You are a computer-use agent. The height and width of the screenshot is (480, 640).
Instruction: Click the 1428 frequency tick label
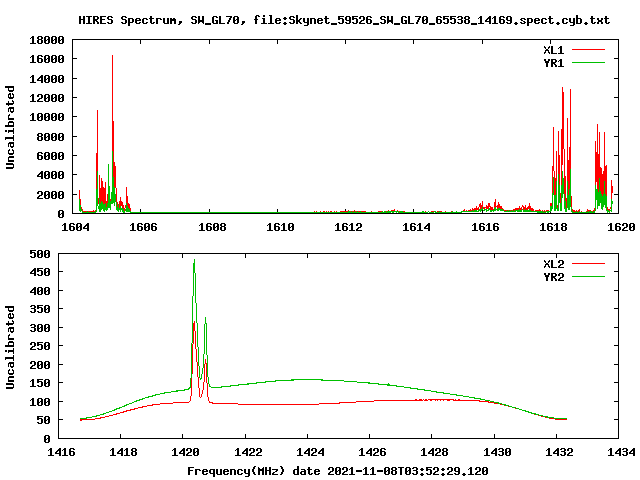[x=434, y=452]
